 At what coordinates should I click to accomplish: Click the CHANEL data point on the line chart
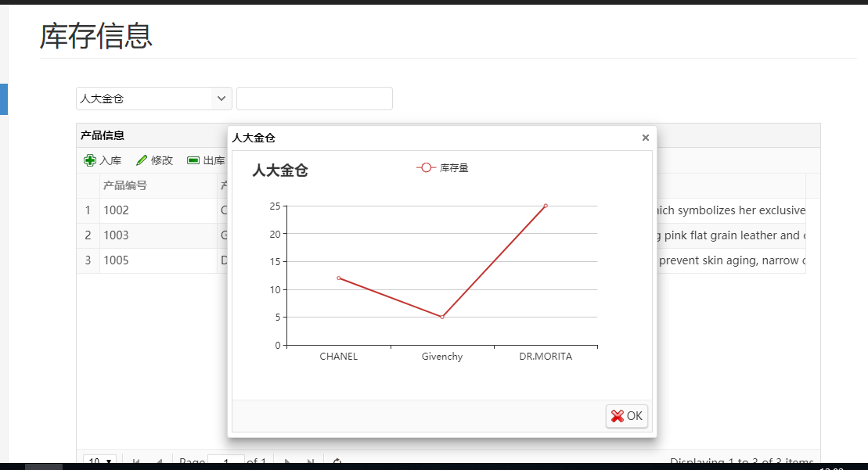pos(339,278)
